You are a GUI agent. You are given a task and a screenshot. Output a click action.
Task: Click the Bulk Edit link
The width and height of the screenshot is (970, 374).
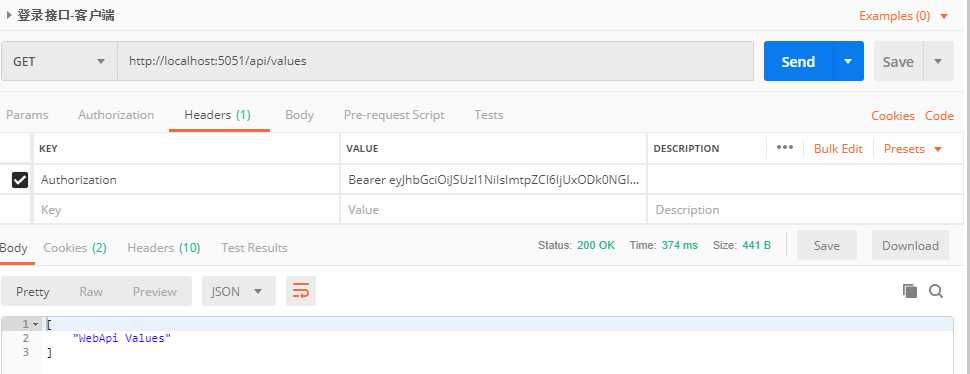[x=838, y=148]
